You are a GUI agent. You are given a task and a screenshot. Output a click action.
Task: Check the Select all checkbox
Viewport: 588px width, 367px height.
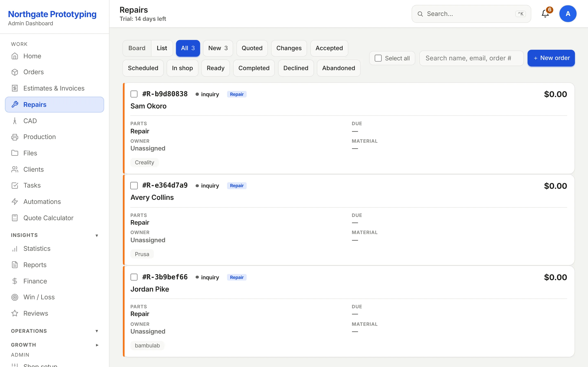click(x=378, y=58)
